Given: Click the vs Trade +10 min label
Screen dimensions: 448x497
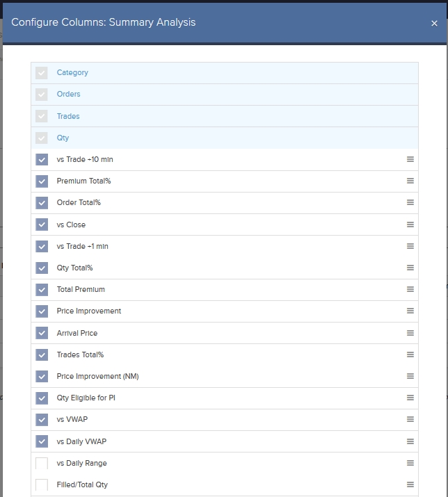Looking at the screenshot, I should (x=85, y=159).
